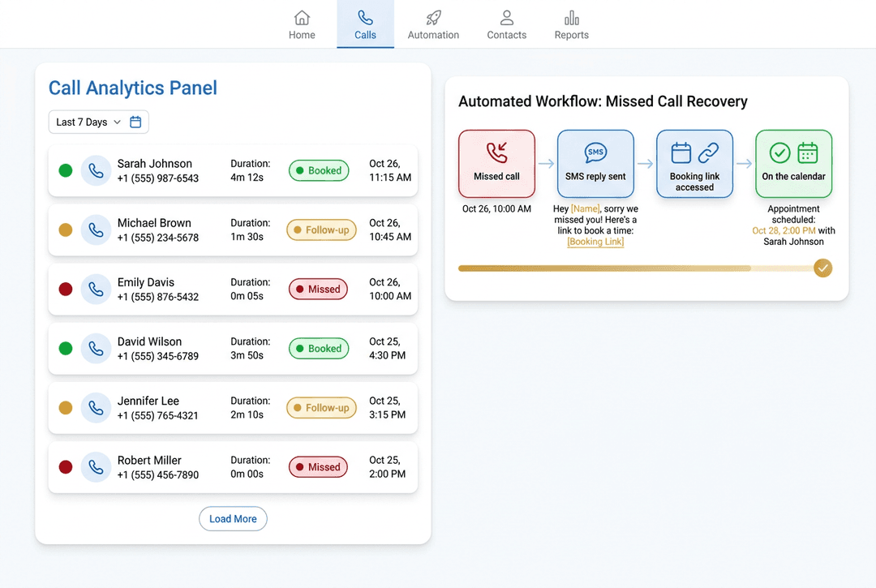
Task: Click phone icon for Jennifer Lee
Action: 96,408
